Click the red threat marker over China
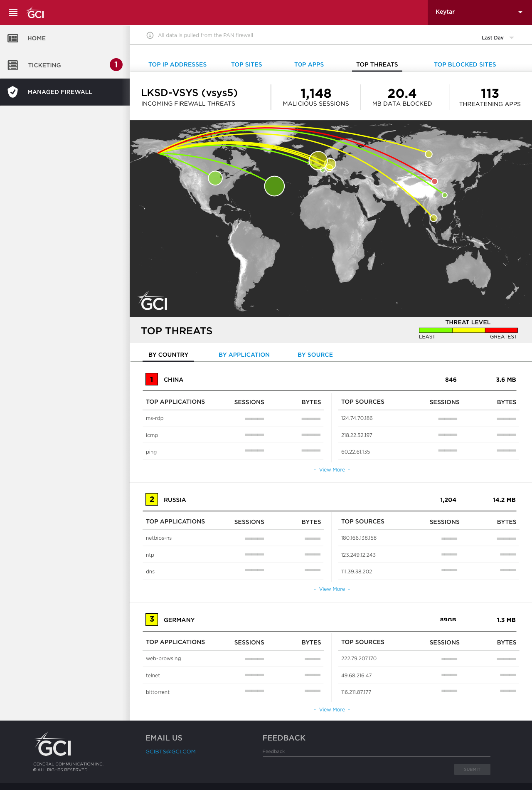This screenshot has height=790, width=532. point(435,181)
